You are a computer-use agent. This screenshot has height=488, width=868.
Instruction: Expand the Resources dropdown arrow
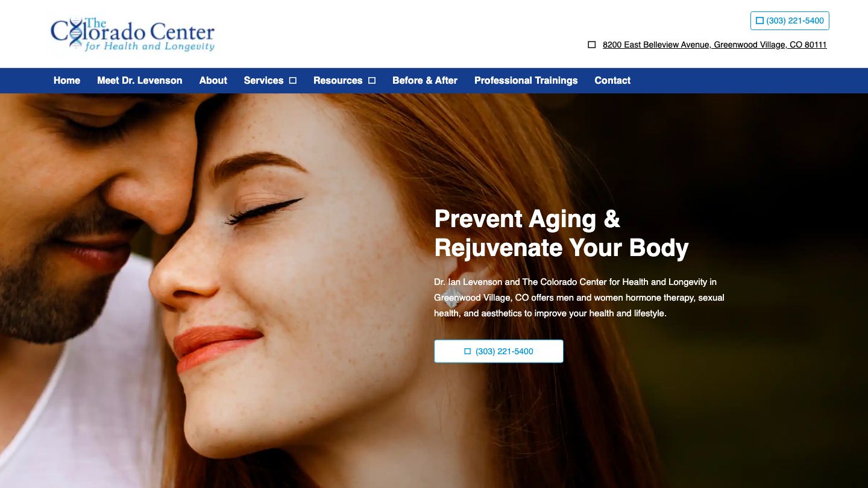click(372, 80)
